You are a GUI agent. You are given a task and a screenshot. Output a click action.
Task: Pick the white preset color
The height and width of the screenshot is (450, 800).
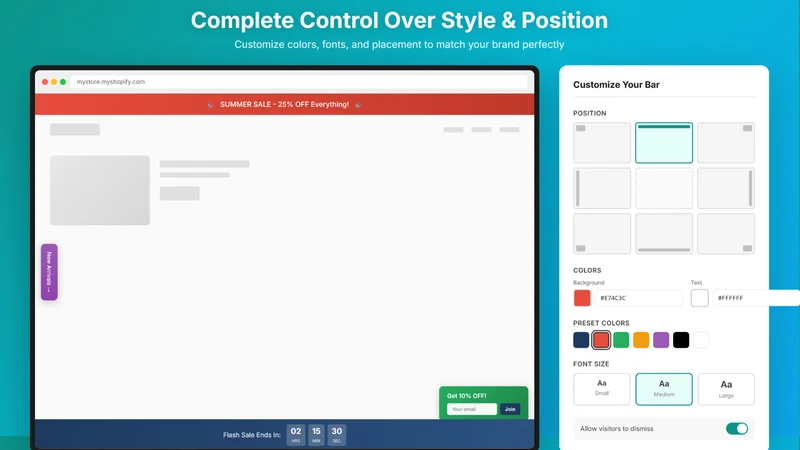[x=701, y=340]
